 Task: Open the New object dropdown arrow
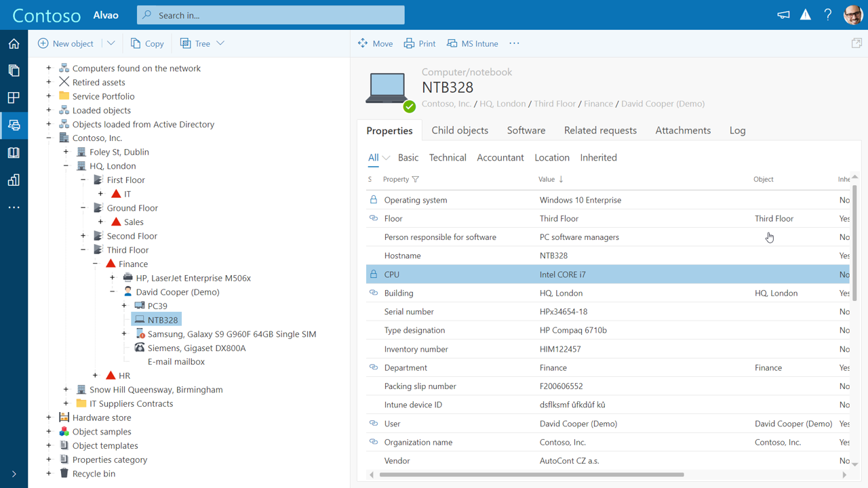[x=111, y=43]
